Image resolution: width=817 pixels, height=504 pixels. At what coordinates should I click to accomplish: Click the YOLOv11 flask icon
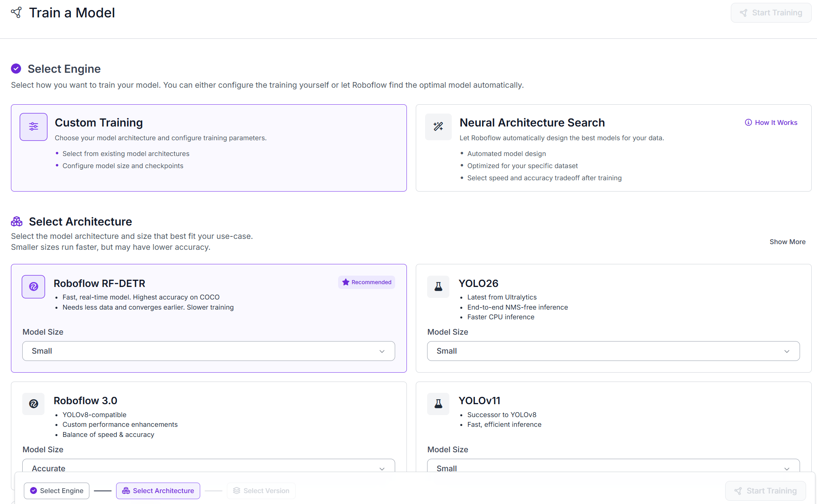(438, 404)
